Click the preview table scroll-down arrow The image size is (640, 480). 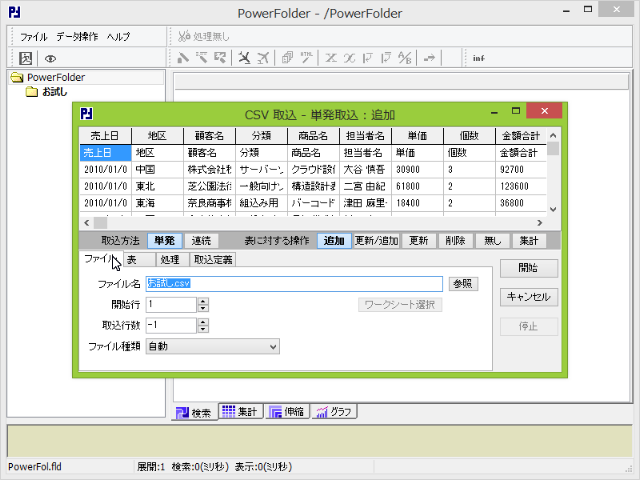tap(553, 209)
